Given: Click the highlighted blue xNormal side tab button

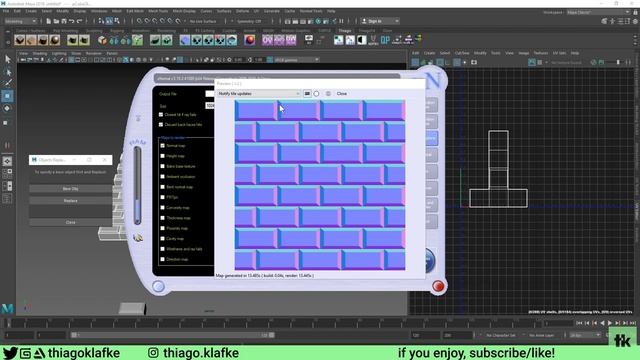Looking at the screenshot, I should [x=431, y=138].
